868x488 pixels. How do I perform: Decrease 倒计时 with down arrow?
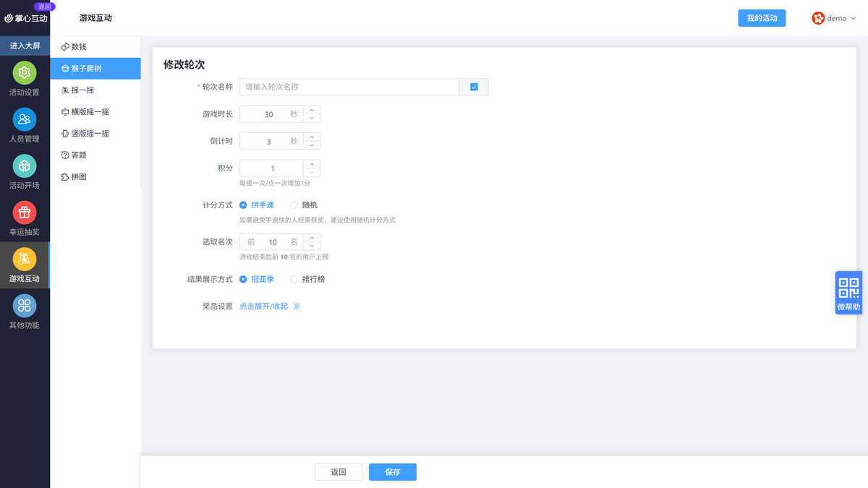point(312,145)
